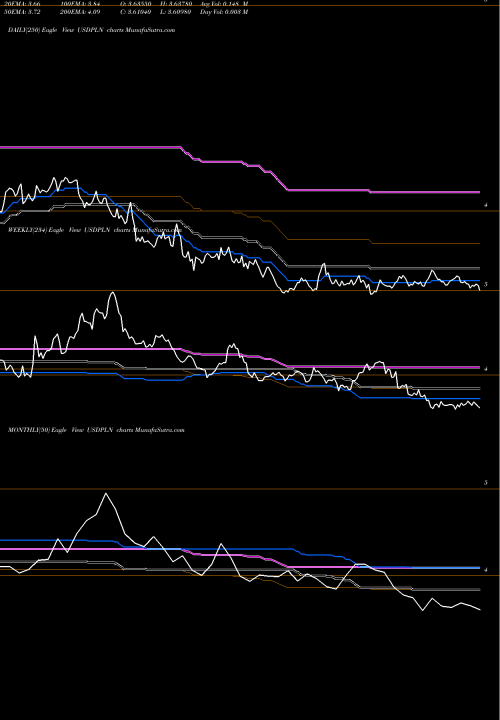The image size is (500, 720).
Task: Click the WEEKLY Eagle View USDPLN chart title
Action: click(x=95, y=230)
